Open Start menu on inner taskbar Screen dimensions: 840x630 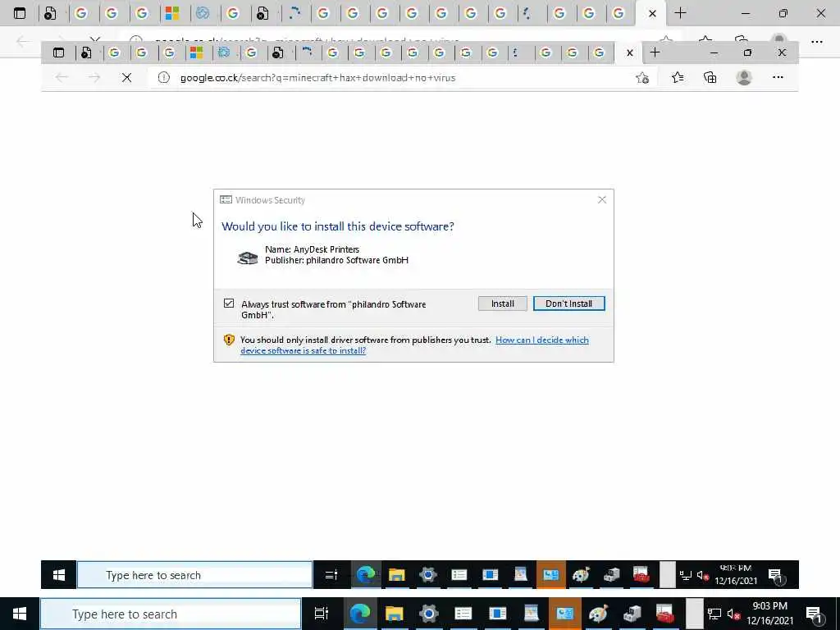pyautogui.click(x=59, y=575)
